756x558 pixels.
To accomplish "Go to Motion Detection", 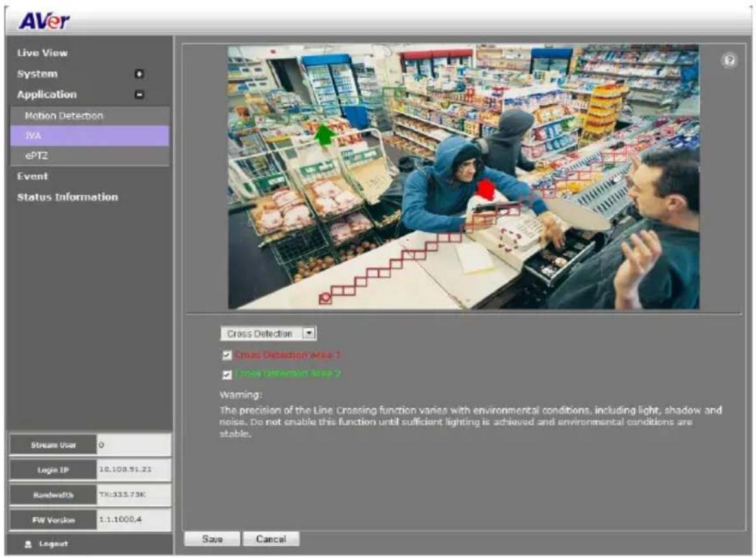I will (x=90, y=116).
